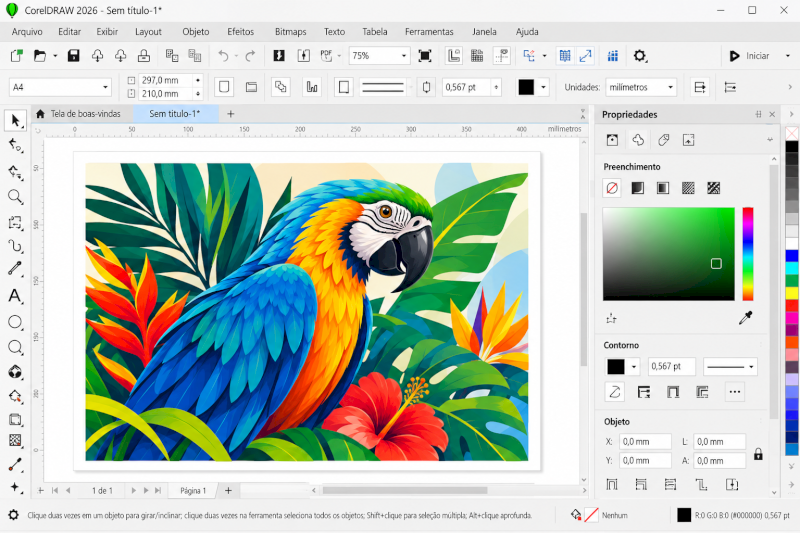Select the Pick (arrow) tool
Image resolution: width=800 pixels, height=533 pixels.
coord(15,121)
